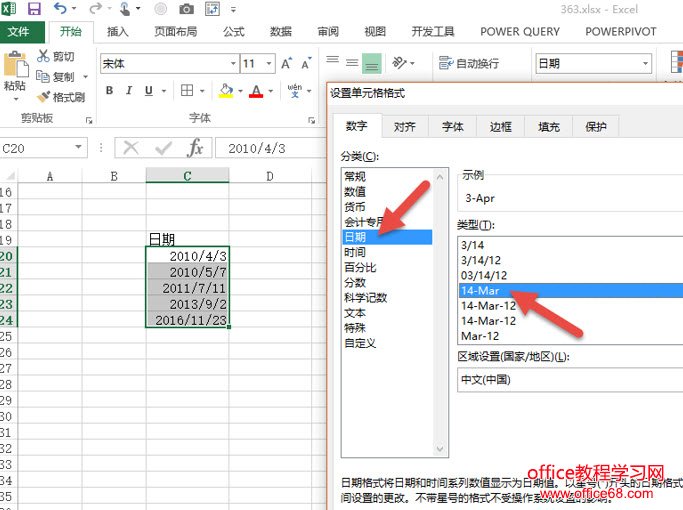Toggle Bold formatting

click(x=109, y=91)
